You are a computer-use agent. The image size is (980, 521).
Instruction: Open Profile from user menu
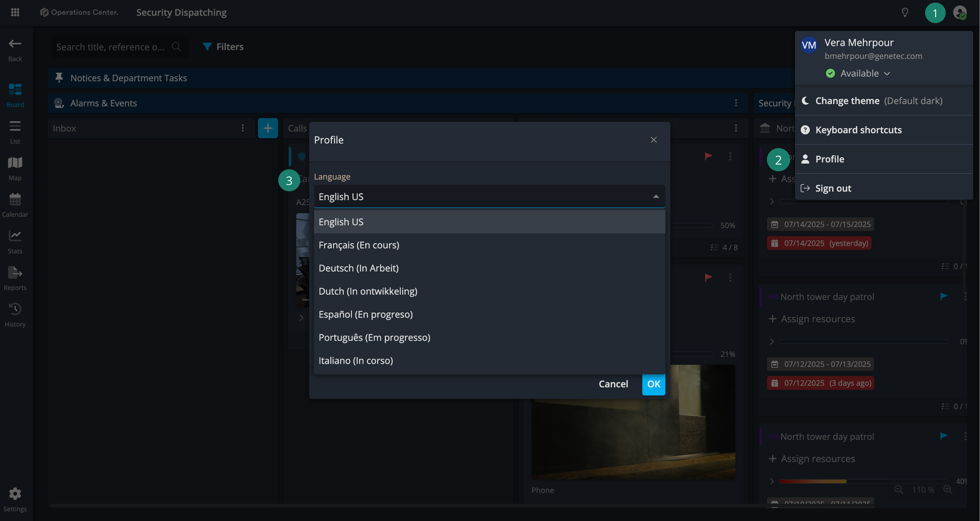884,159
